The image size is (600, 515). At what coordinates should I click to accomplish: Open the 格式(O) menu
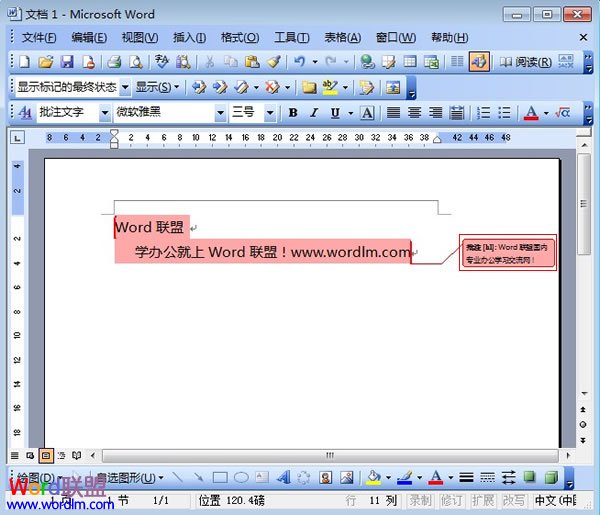(x=240, y=37)
